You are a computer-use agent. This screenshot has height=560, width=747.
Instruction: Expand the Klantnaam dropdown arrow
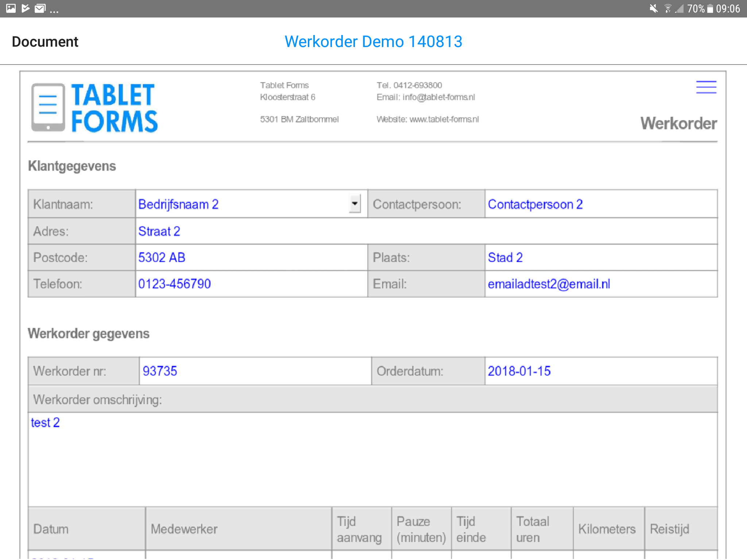pyautogui.click(x=355, y=204)
